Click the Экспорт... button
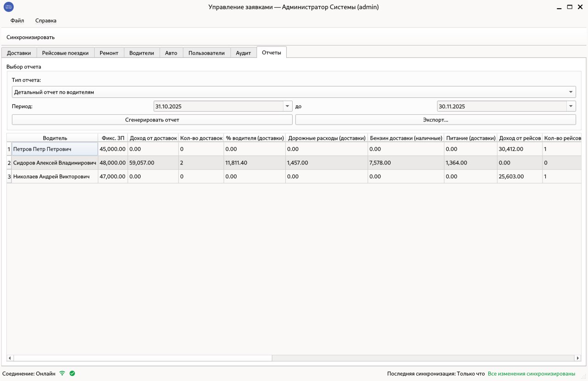This screenshot has width=588, height=381. point(435,119)
